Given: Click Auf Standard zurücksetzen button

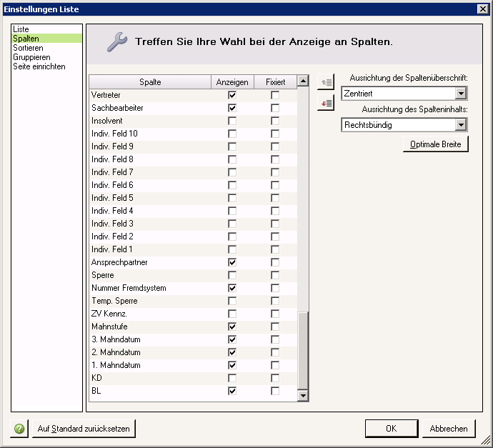Looking at the screenshot, I should [84, 429].
